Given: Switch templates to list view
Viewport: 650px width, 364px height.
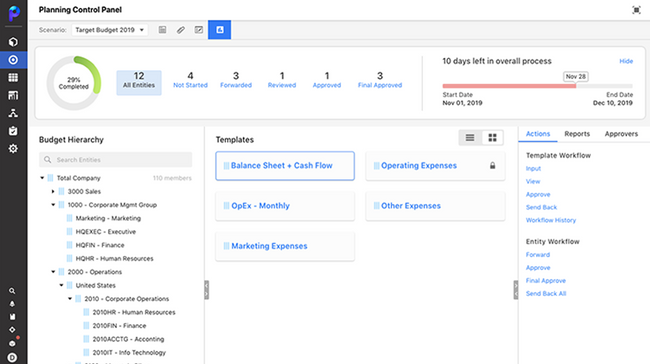Looking at the screenshot, I should tap(470, 138).
